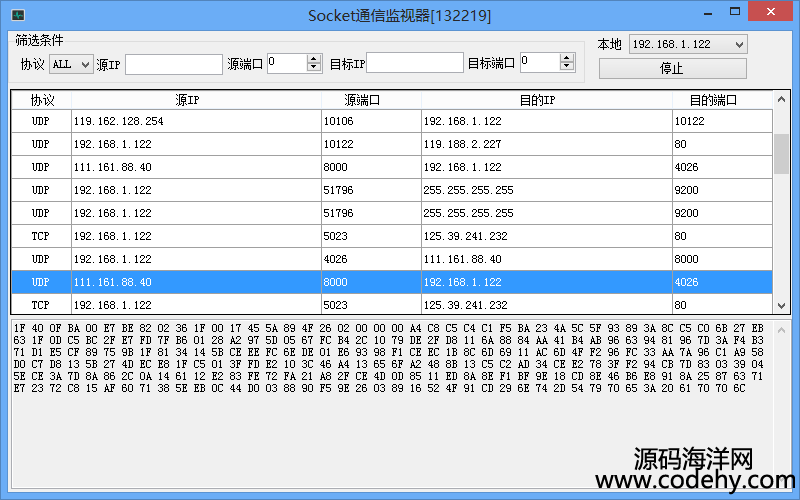Select the highlighted row's 111.161.88.40 source IP
Screen dimensions: 800x500
196,282
